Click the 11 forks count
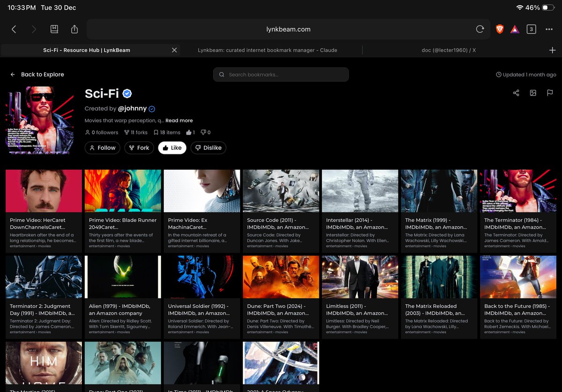Viewport: 562px width, 392px height. pos(136,132)
